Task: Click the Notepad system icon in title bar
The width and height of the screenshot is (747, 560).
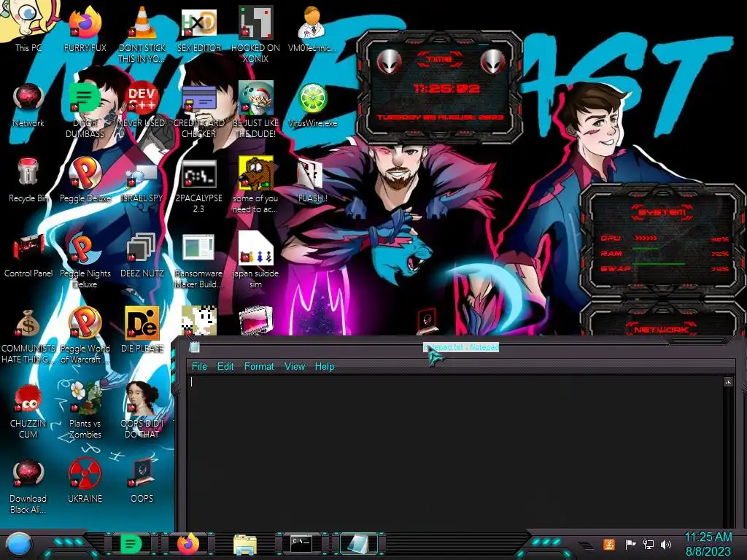Action: coord(194,348)
